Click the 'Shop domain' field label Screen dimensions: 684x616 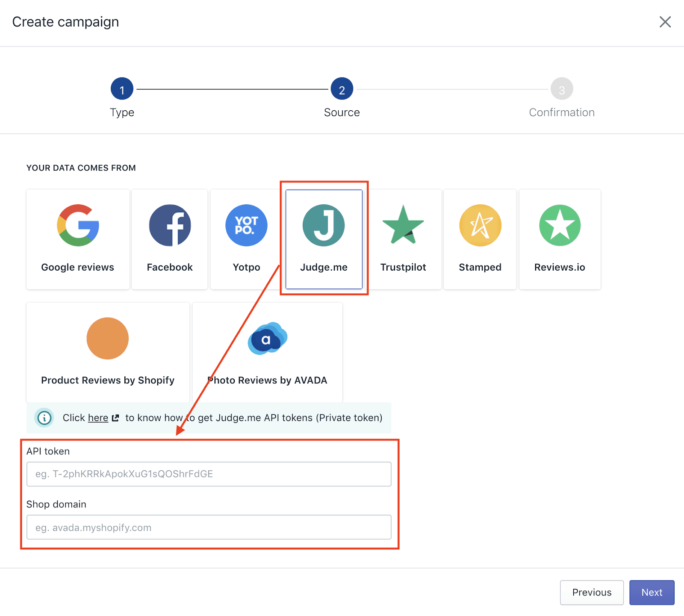click(56, 504)
